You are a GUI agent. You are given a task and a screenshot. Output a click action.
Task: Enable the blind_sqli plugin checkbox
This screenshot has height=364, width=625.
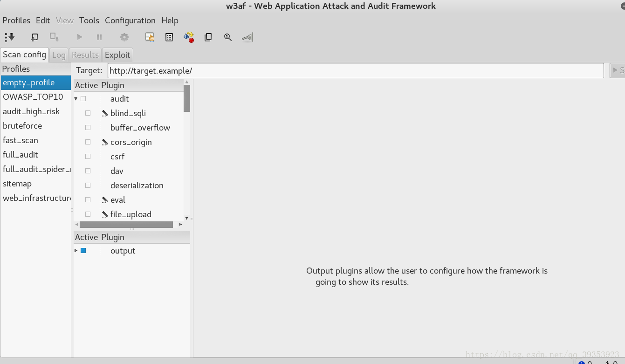(x=88, y=113)
